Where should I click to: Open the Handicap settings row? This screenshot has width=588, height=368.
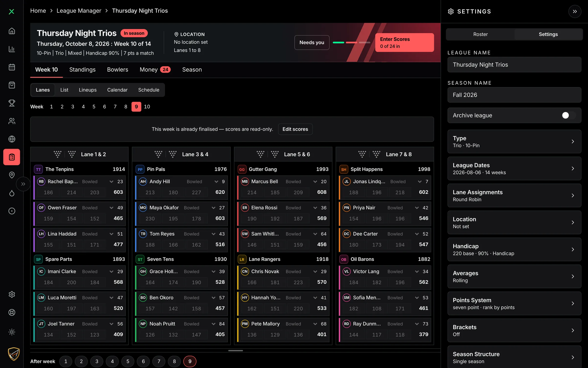click(x=514, y=250)
